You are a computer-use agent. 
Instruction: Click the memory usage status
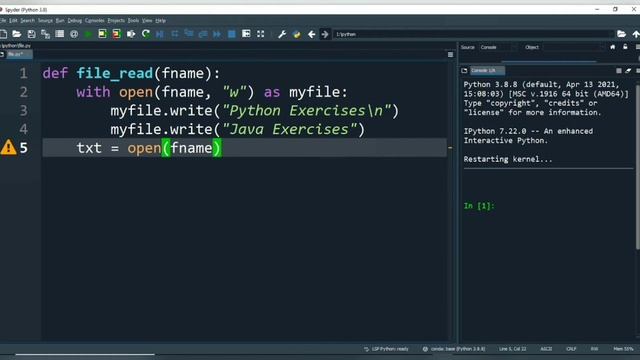pos(623,349)
